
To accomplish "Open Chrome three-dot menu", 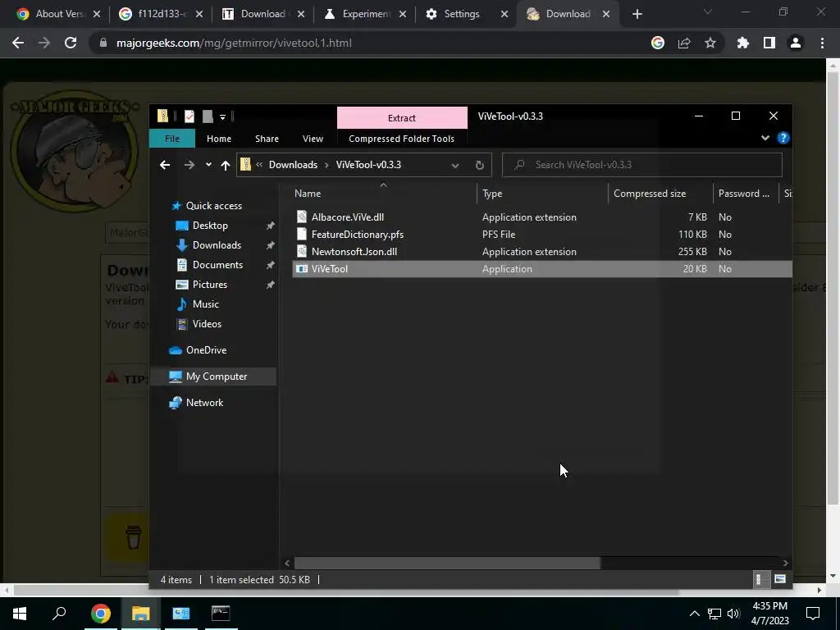I will [x=822, y=43].
